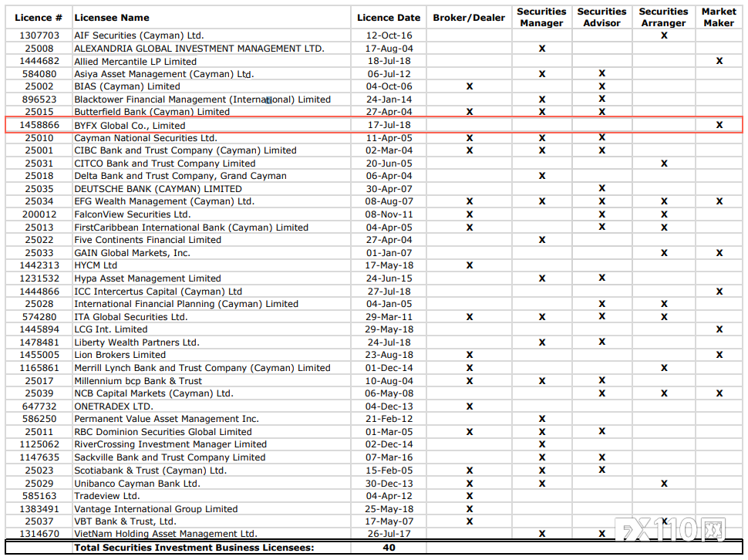Click "Millennium bcp Bank & Trust"
This screenshot has width=748, height=560.
click(x=138, y=381)
